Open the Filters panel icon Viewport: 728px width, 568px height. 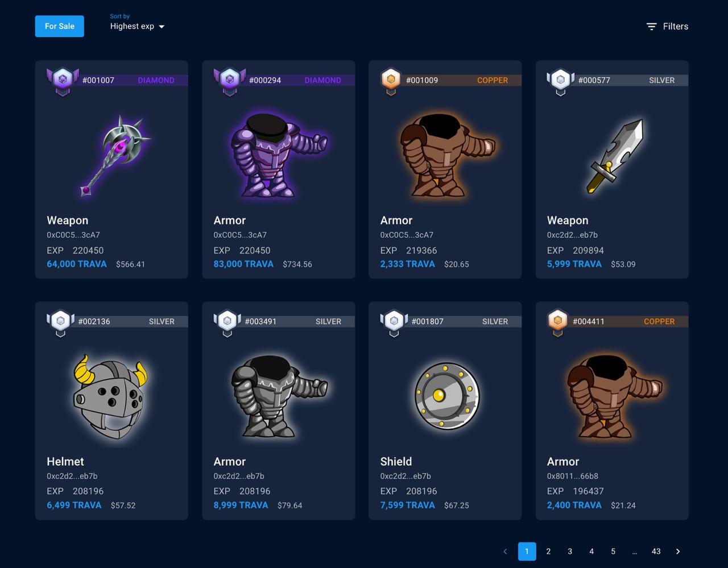click(652, 26)
